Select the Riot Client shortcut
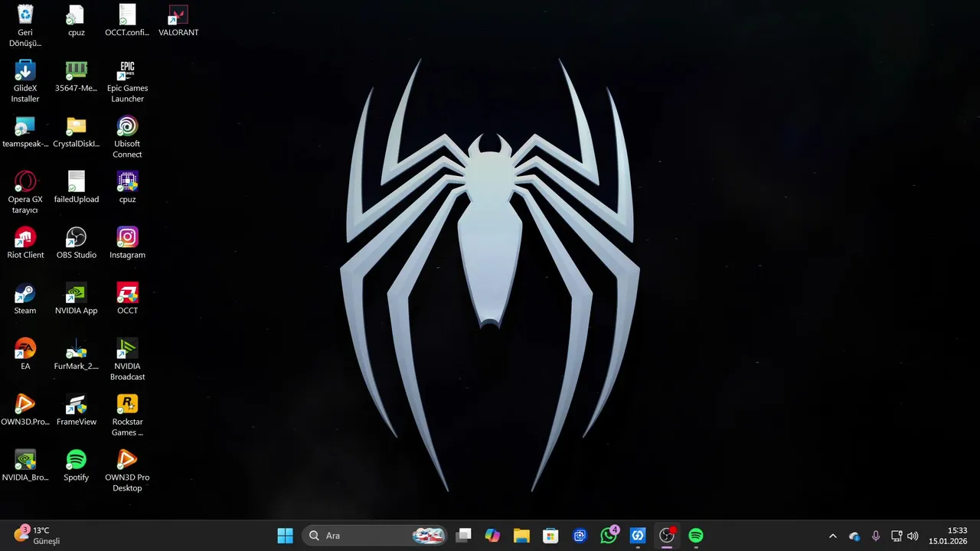 [25, 243]
